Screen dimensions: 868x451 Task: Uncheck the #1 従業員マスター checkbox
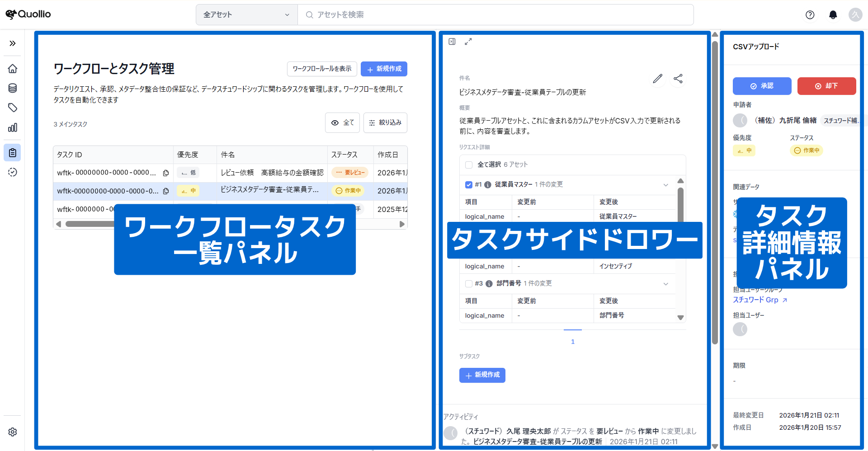tap(469, 185)
